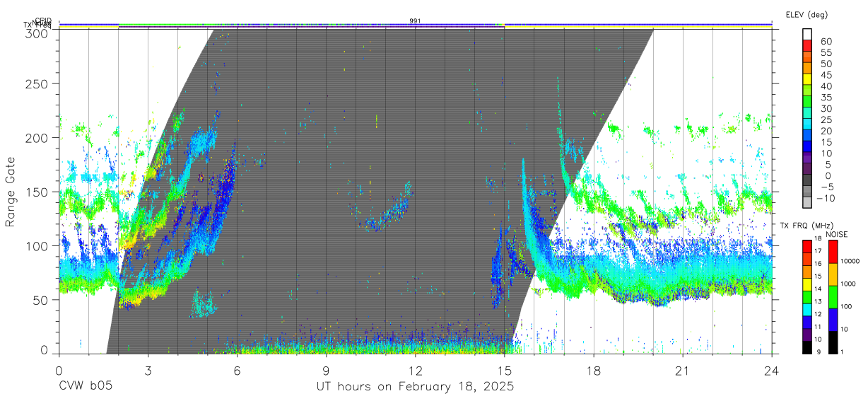Click the "150" tick on the Range Gate axis

[37, 192]
